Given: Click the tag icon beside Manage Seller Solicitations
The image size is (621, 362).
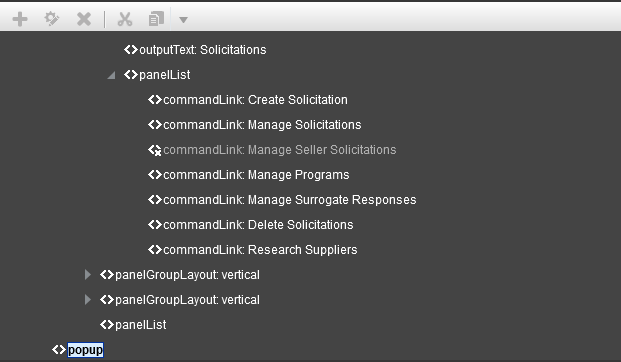Looking at the screenshot, I should (154, 150).
